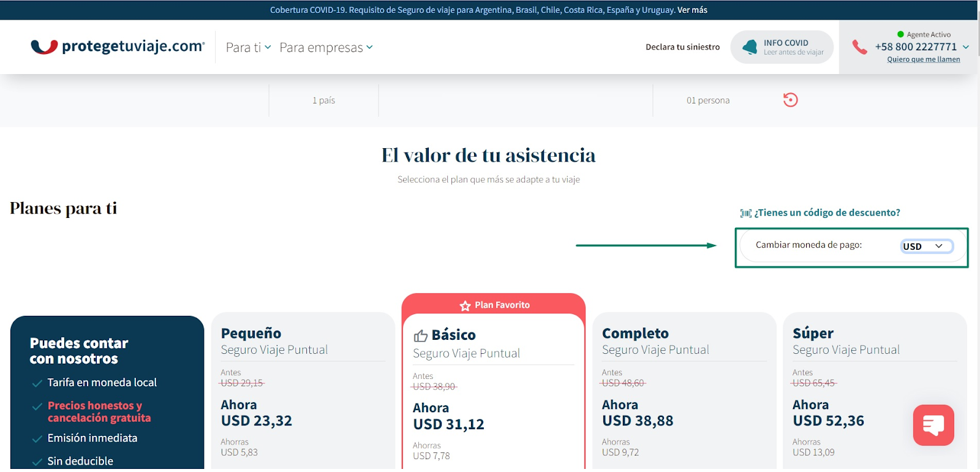This screenshot has width=980, height=472.
Task: Click savings amount USD 9,72
Action: [x=620, y=452]
